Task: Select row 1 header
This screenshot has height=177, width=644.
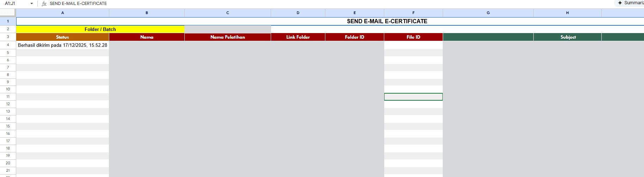Action: tap(8, 21)
